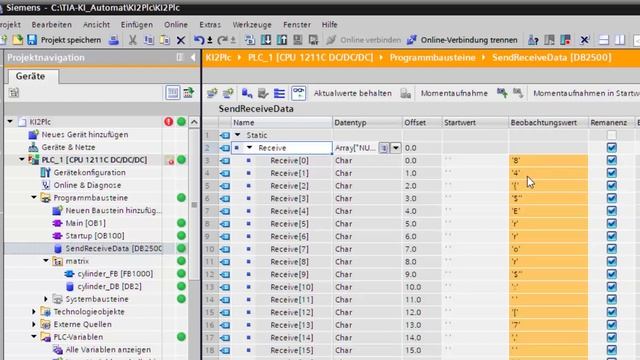This screenshot has height=360, width=640.
Task: Toggle Remanenz checkbox for Receive[3]
Action: pos(611,198)
